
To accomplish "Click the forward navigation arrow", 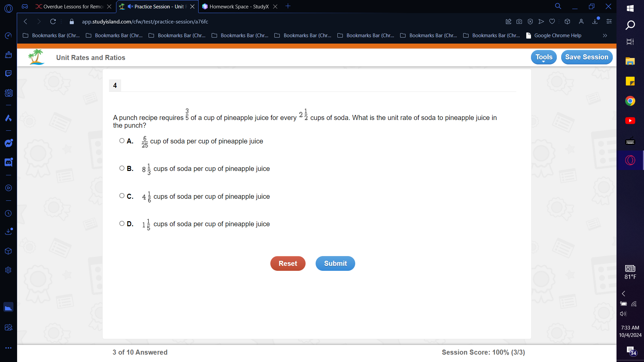I will [x=39, y=22].
